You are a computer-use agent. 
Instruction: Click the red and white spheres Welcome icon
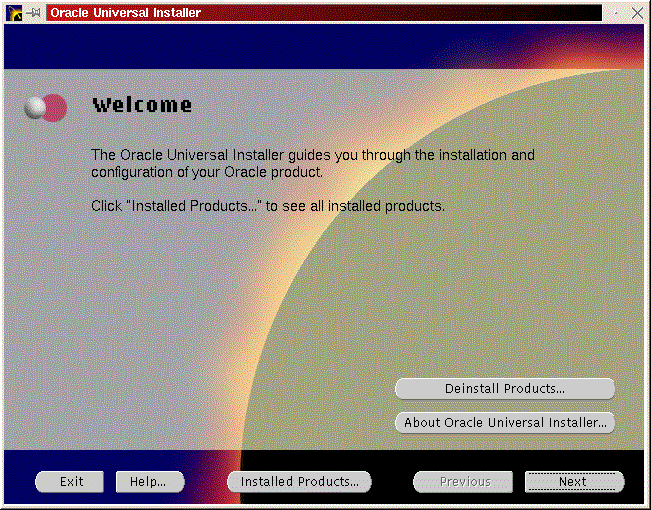45,107
